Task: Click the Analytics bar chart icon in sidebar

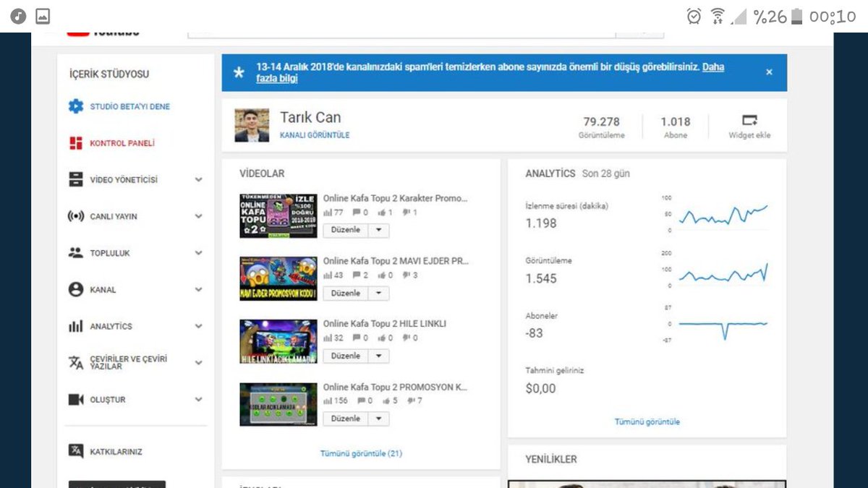Action: click(x=76, y=326)
